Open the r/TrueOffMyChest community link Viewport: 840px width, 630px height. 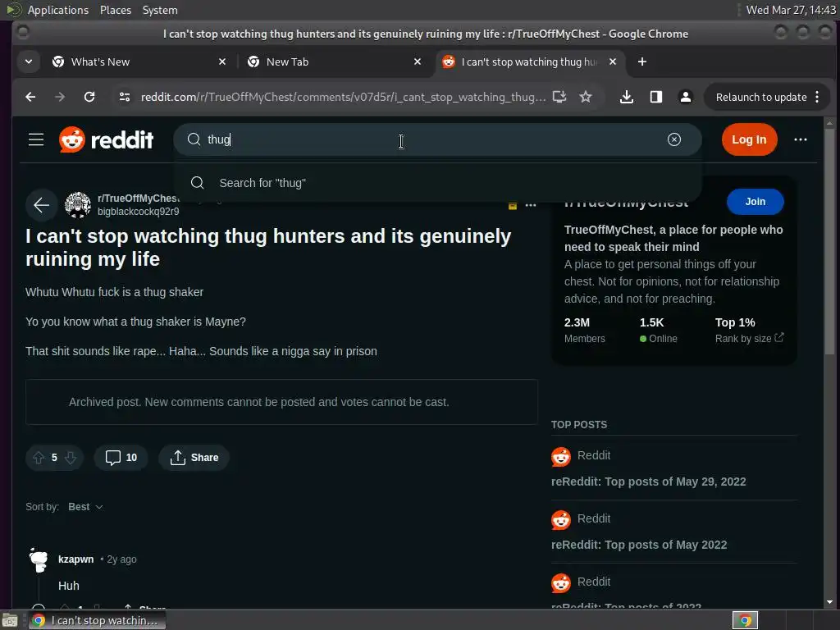pos(138,199)
